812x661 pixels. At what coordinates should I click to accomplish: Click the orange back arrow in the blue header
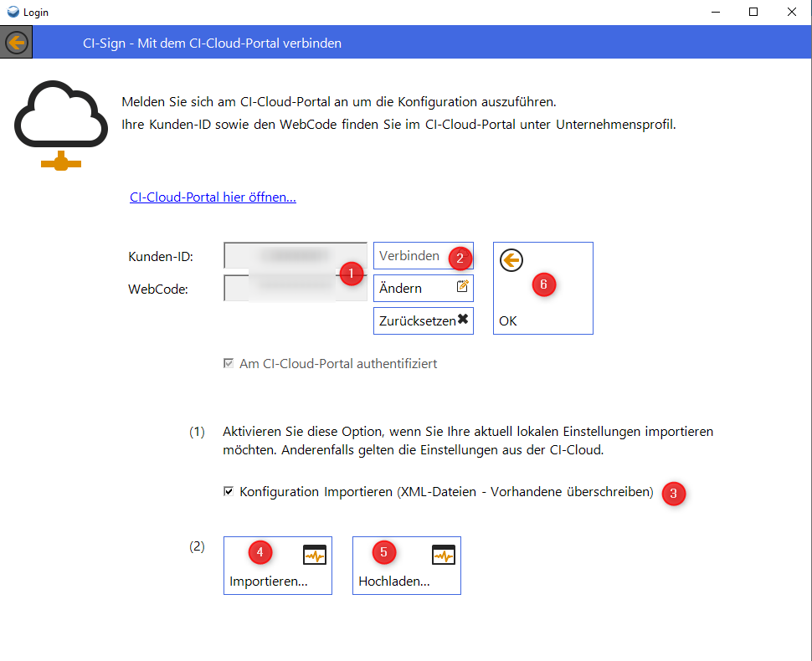(x=16, y=42)
